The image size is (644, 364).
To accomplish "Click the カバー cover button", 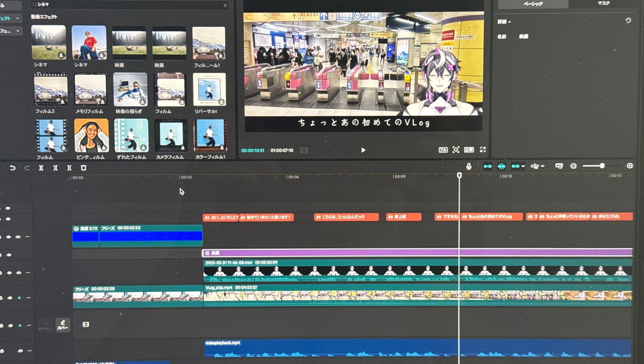I will (63, 325).
